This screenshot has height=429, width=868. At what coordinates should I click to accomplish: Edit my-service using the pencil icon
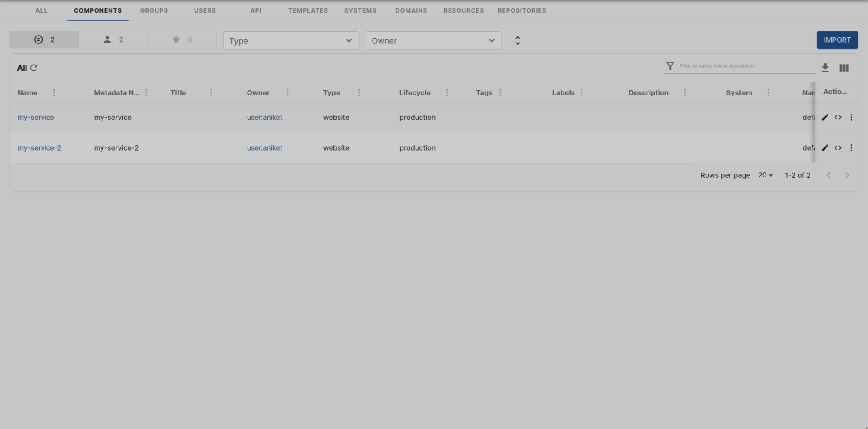click(x=825, y=117)
